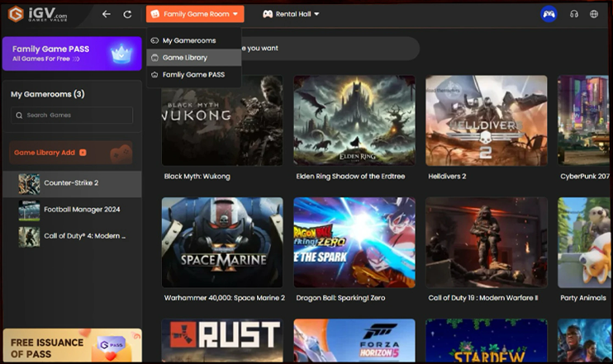The height and width of the screenshot is (364, 613).
Task: Click the Football Manager 2024 icon
Action: (29, 210)
